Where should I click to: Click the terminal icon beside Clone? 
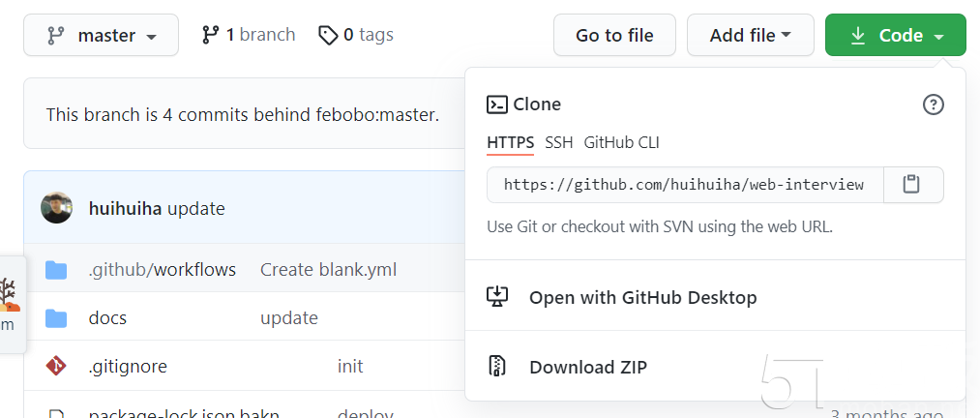tap(497, 104)
